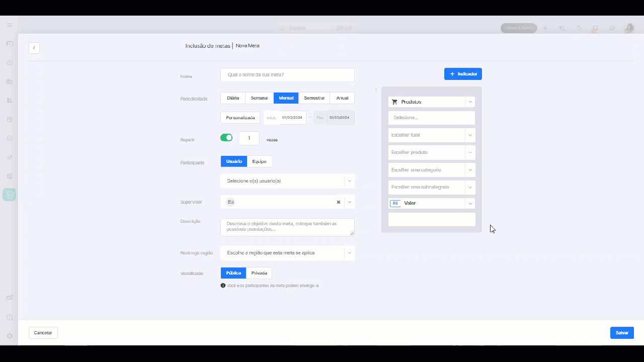Click the plus icon in top bar
The height and width of the screenshot is (362, 644).
(x=545, y=28)
